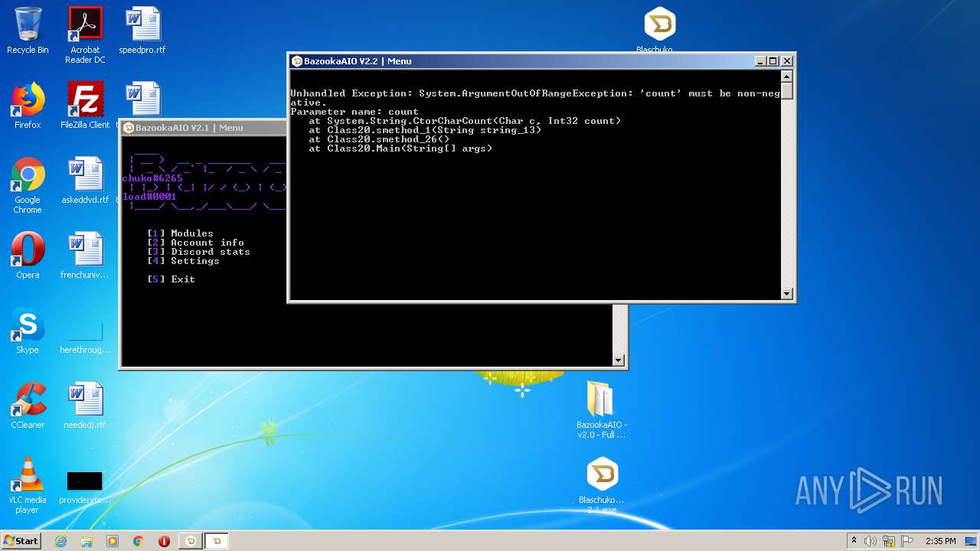Click the Discord stats menu line

point(198,252)
